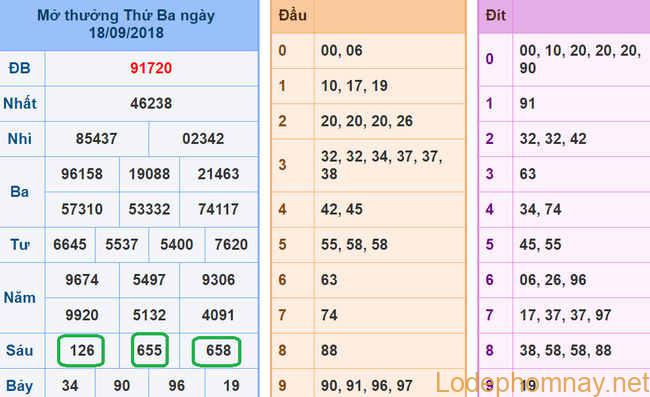
Task: Click the Nhì prize number 02342
Action: click(203, 138)
